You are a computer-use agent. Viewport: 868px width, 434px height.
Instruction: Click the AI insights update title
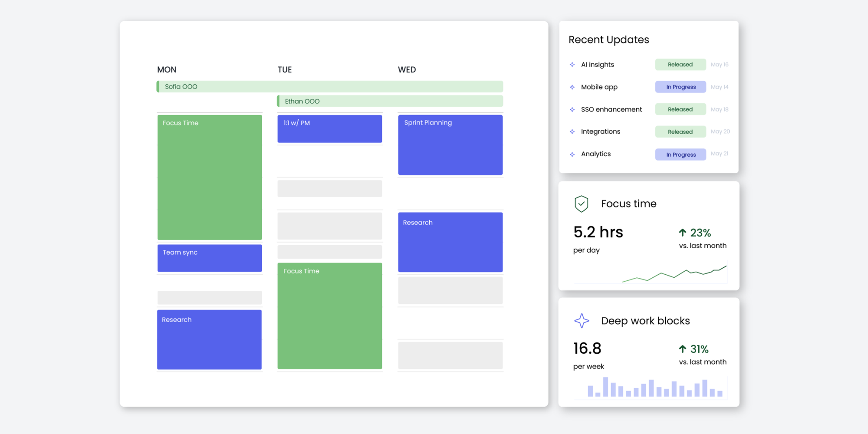[x=598, y=65]
